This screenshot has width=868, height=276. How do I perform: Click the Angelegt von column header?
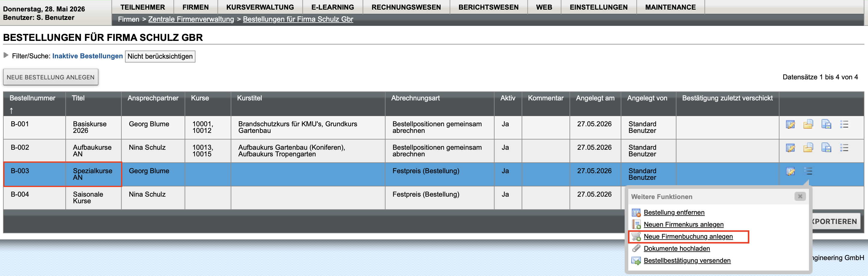pos(647,98)
